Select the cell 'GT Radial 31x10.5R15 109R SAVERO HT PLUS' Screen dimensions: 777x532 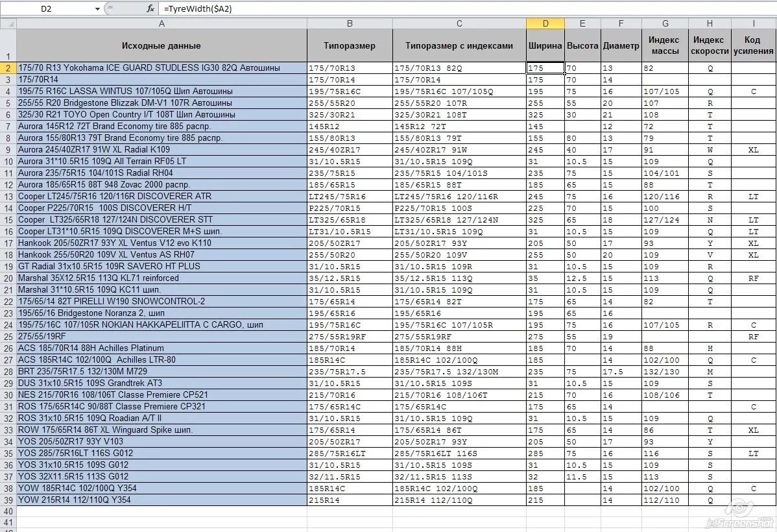(x=161, y=266)
